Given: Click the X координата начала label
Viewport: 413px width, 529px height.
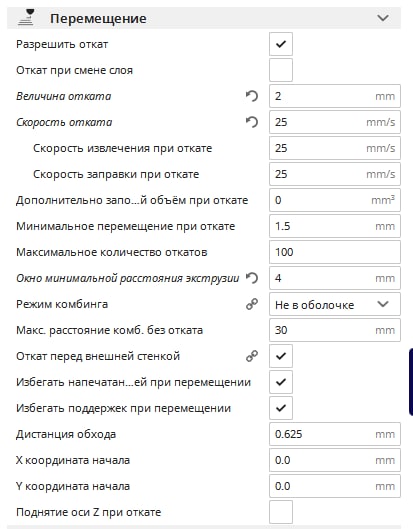Looking at the screenshot, I should [73, 460].
